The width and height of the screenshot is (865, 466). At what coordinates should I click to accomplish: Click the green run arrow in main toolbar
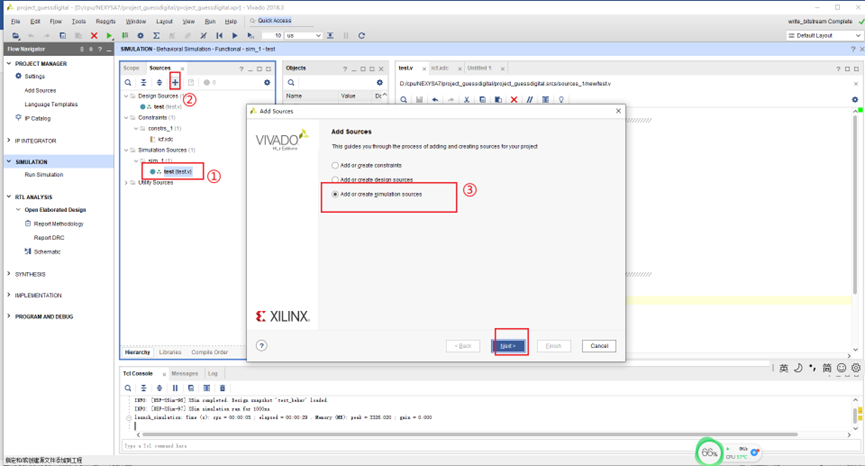109,36
